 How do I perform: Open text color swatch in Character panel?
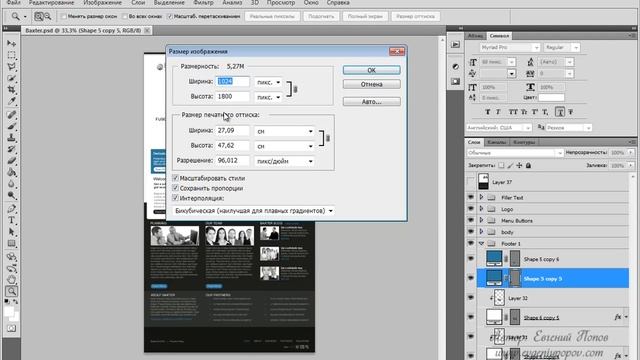[x=551, y=98]
